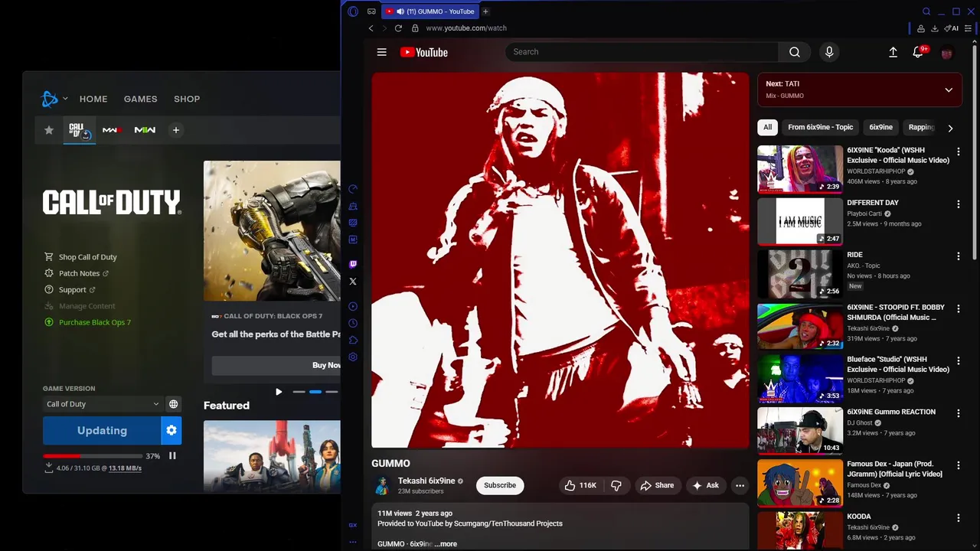Click the Share button
Screen dimensions: 980x551
point(657,485)
